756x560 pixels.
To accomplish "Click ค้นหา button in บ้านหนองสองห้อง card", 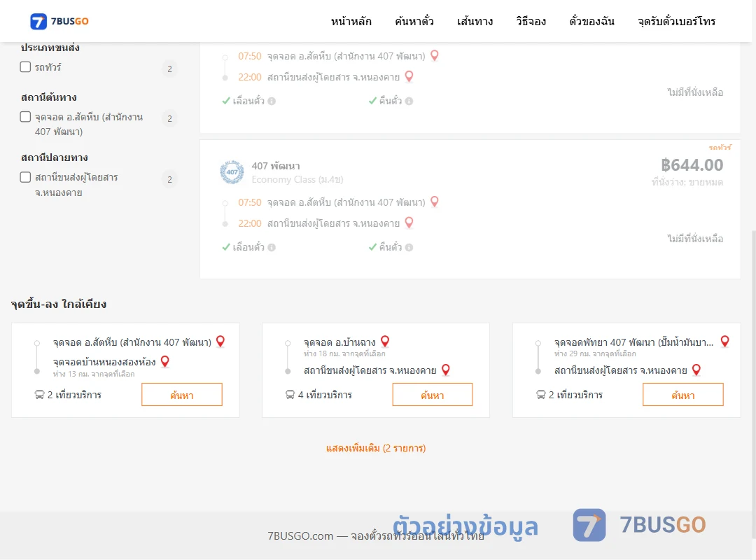I will [182, 395].
